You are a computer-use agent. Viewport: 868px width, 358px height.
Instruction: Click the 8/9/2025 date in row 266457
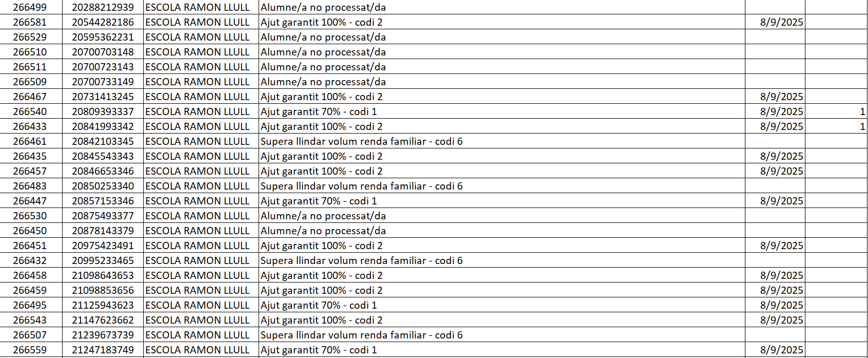coord(781,171)
